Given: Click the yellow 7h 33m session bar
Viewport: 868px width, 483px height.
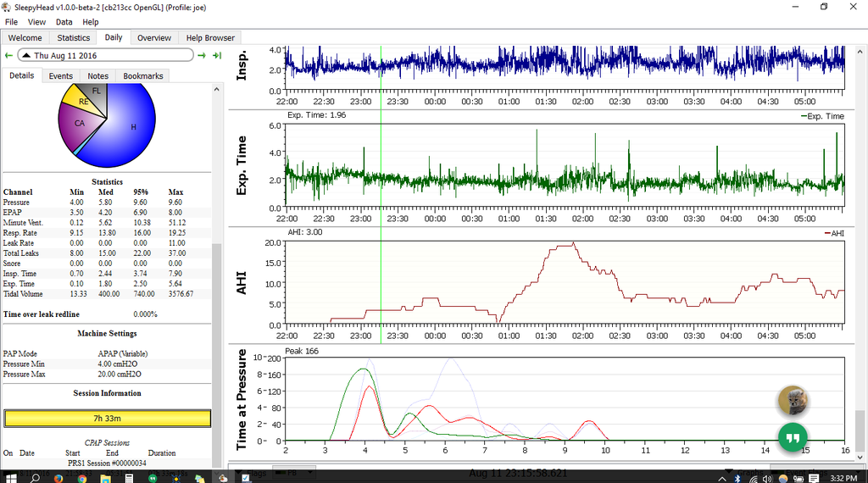Looking at the screenshot, I should tap(107, 419).
